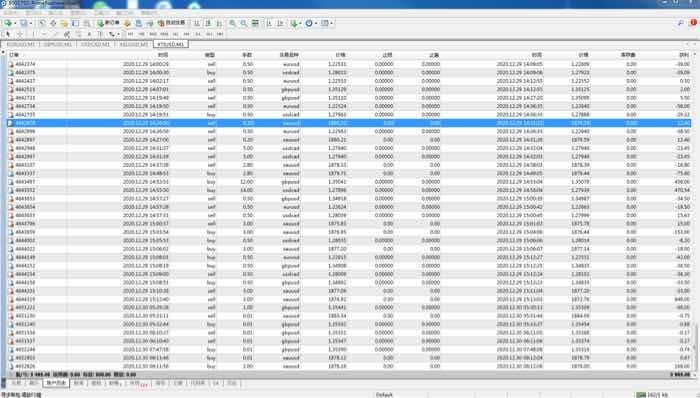Image resolution: width=700 pixels, height=398 pixels.
Task: Click the vertical scrollbar of history list
Action: click(695, 210)
